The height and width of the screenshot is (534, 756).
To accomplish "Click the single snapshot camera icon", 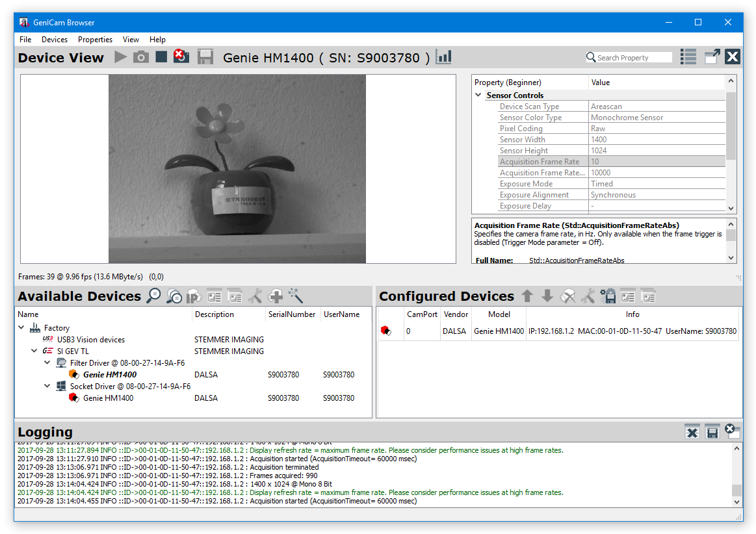I will (140, 57).
